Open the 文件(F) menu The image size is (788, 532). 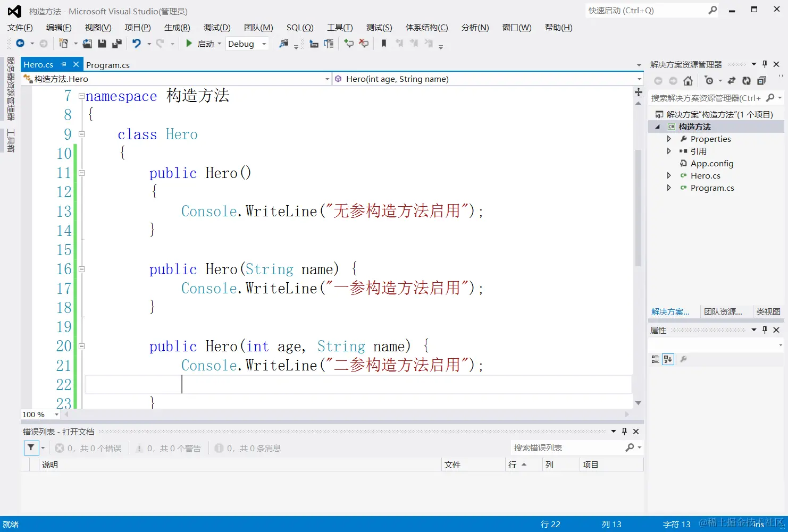click(20, 28)
